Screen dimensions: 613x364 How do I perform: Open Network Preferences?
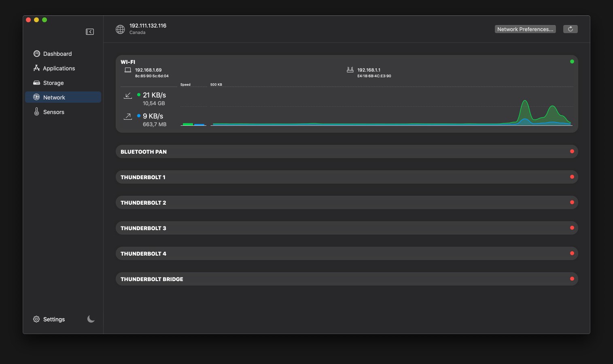tap(525, 29)
